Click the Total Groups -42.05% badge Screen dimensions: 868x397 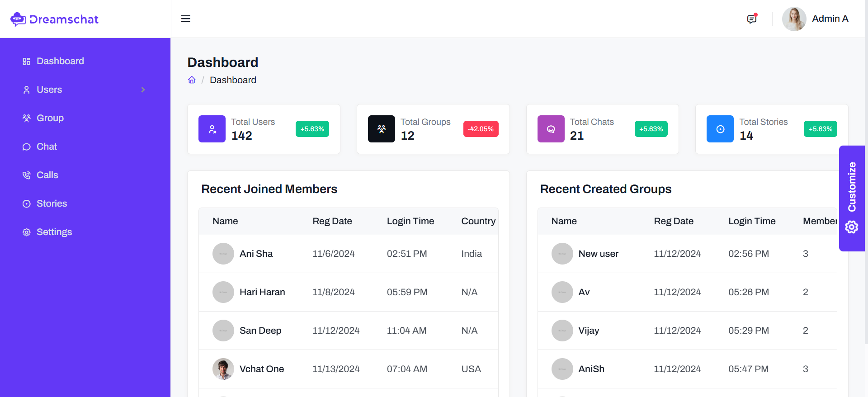coord(481,129)
